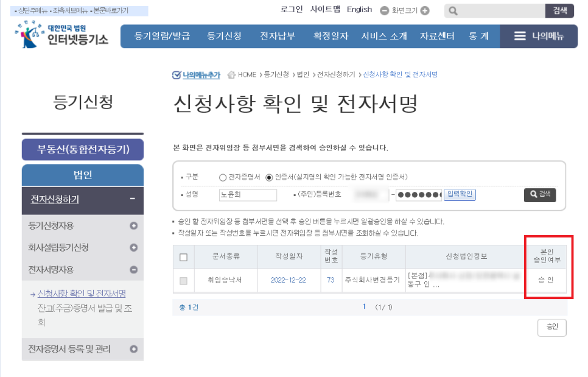Screen dimensions: 588x377
Task: Click the 입력확인 button
Action: tap(460, 194)
